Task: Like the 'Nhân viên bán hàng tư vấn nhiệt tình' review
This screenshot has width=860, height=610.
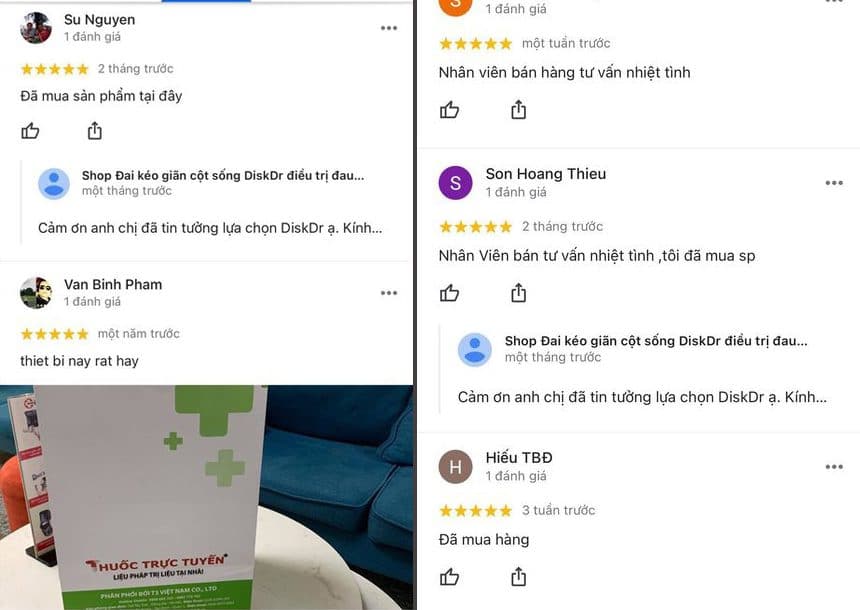Action: 449,110
